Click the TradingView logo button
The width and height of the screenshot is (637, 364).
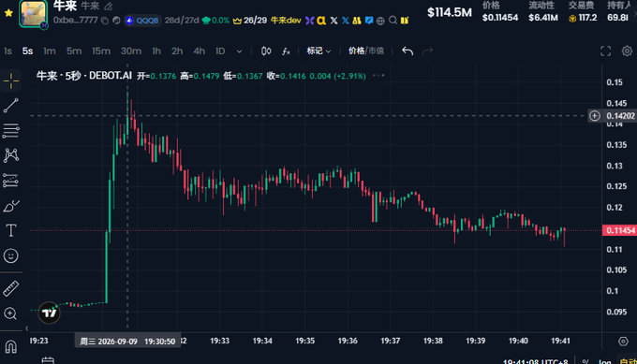49,313
